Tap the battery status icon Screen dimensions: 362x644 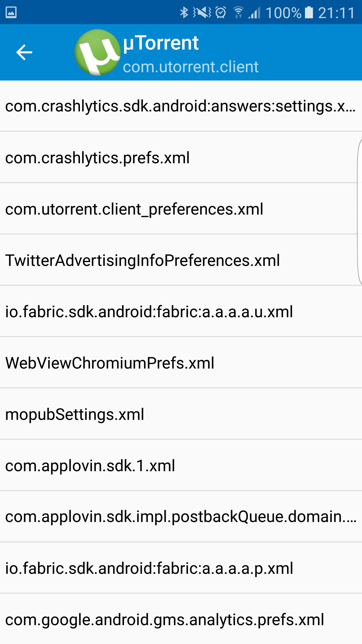[x=309, y=12]
